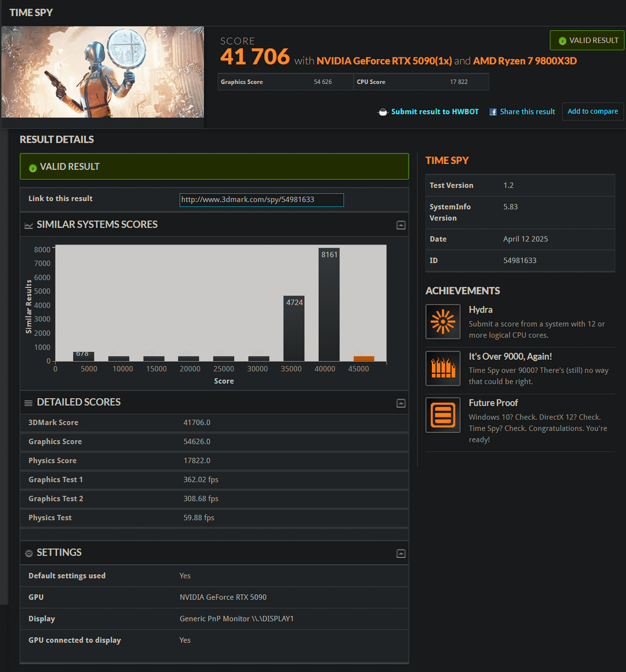Click the top-right VALID RESULT badge

click(587, 40)
